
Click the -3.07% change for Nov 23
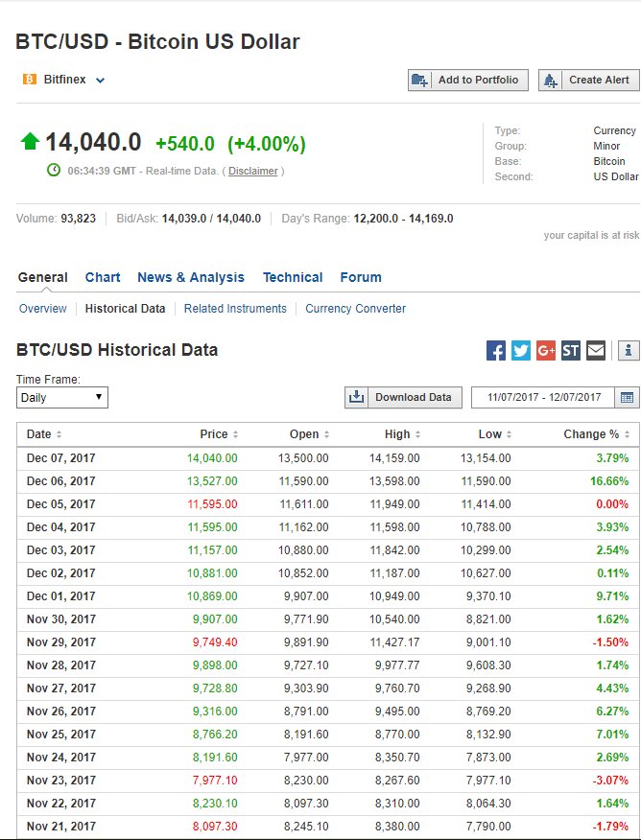pos(610,782)
